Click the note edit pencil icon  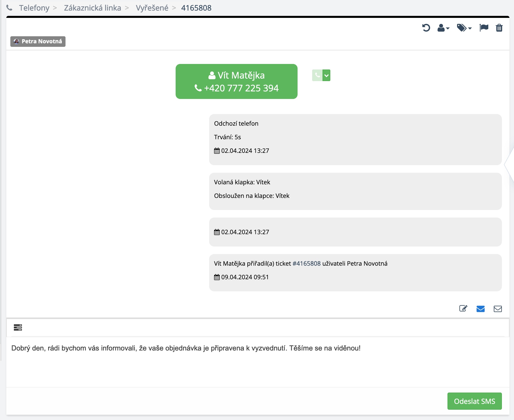click(x=463, y=308)
